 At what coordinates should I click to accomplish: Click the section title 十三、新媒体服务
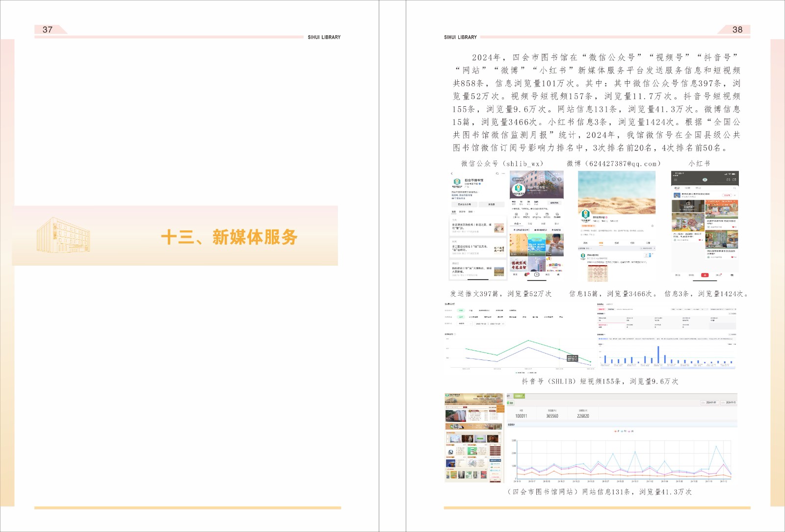click(229, 237)
